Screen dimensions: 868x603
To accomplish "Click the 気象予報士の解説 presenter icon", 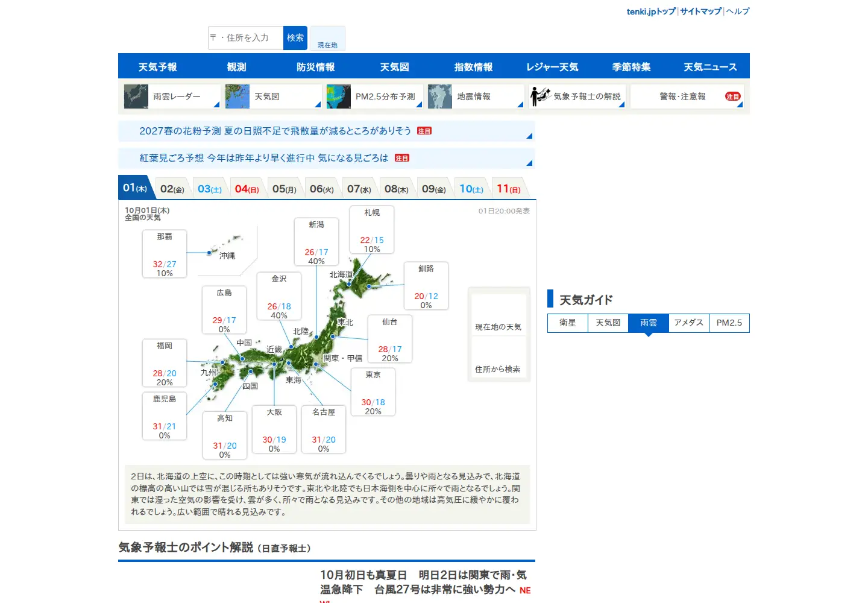I will pyautogui.click(x=541, y=96).
